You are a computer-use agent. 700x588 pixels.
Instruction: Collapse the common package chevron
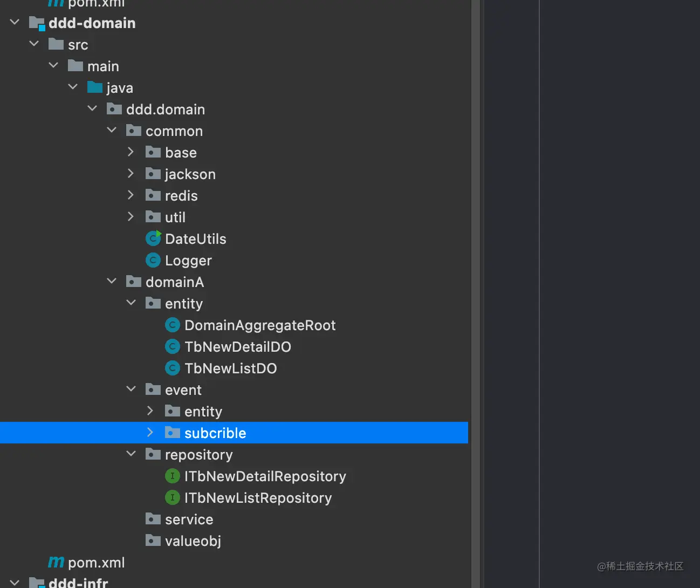tap(112, 130)
